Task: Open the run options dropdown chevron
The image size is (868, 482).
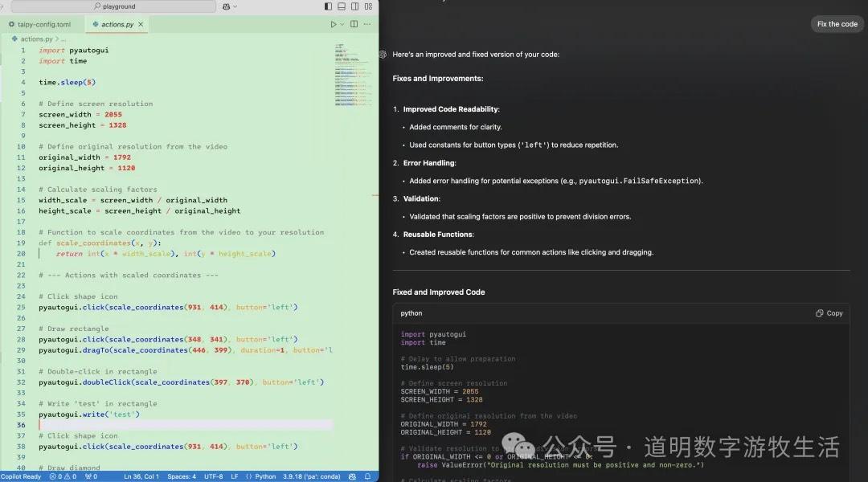Action: 344,24
